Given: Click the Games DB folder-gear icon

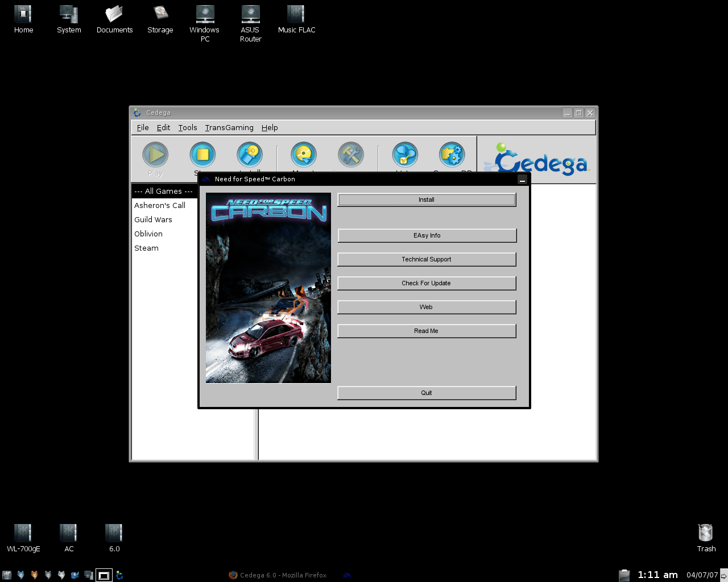Looking at the screenshot, I should (452, 155).
